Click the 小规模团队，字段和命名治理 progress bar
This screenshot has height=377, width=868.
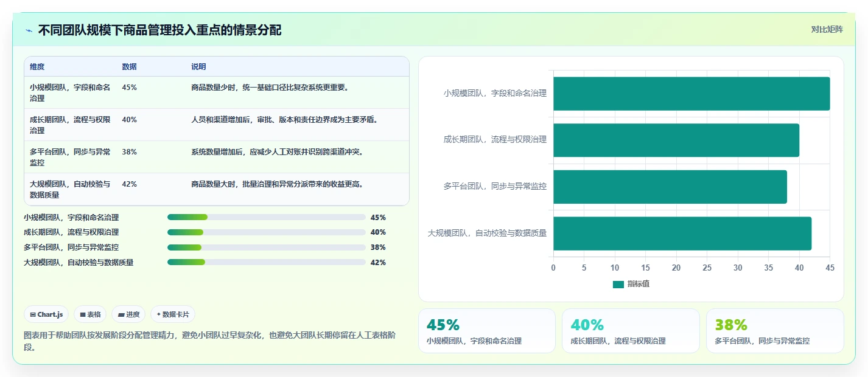tap(267, 217)
